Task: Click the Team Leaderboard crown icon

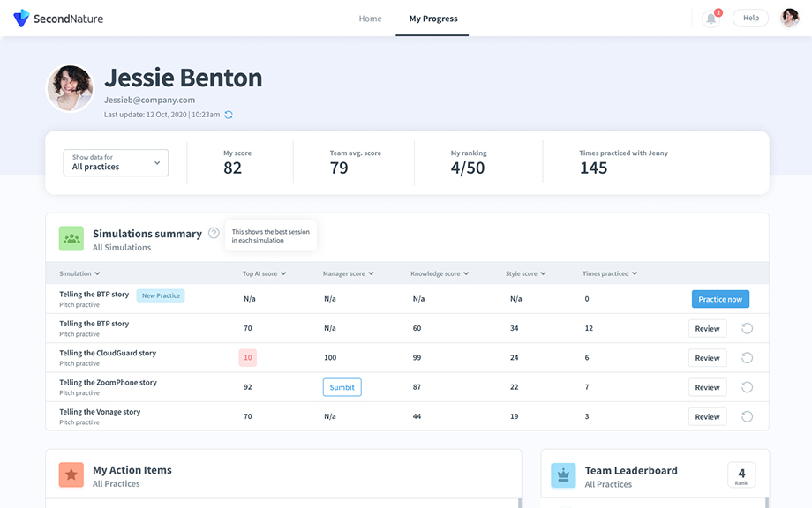Action: (563, 474)
